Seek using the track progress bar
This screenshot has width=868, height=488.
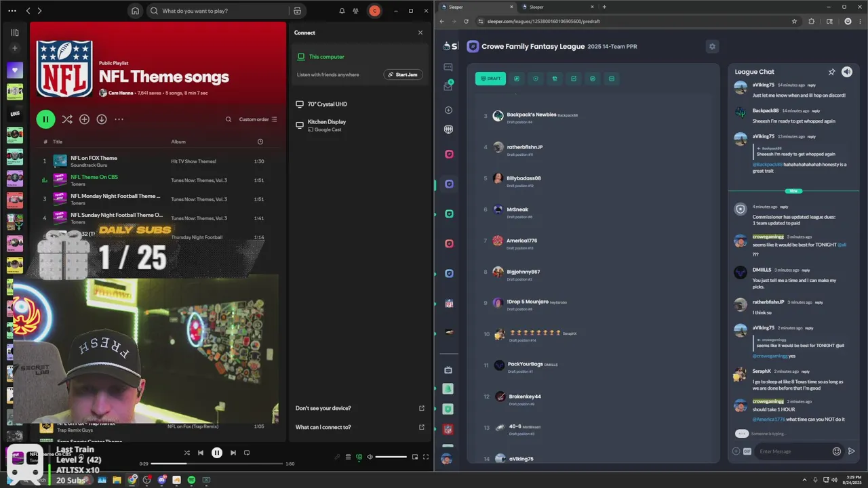pyautogui.click(x=217, y=464)
